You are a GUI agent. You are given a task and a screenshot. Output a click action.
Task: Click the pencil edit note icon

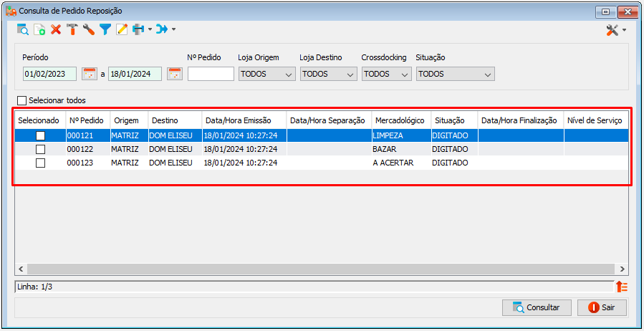click(x=122, y=29)
